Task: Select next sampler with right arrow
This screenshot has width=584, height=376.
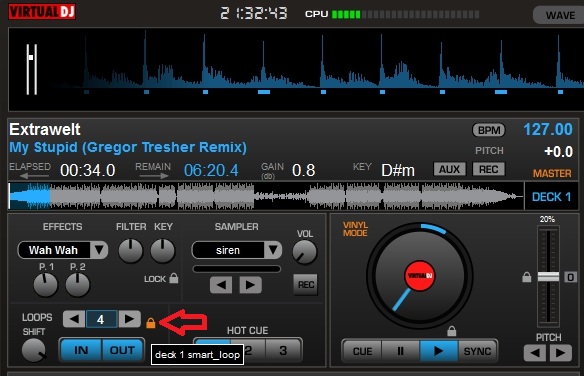Action: 251,285
